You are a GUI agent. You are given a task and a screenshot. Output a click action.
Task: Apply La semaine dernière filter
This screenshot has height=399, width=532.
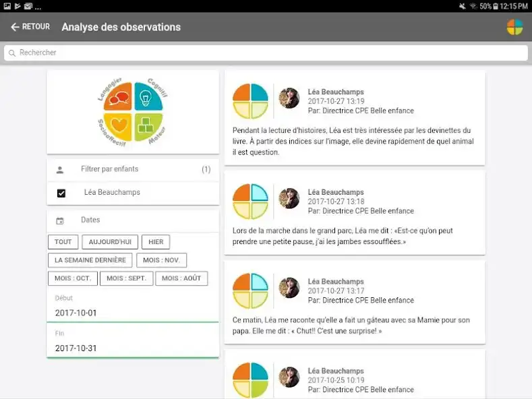coord(90,260)
